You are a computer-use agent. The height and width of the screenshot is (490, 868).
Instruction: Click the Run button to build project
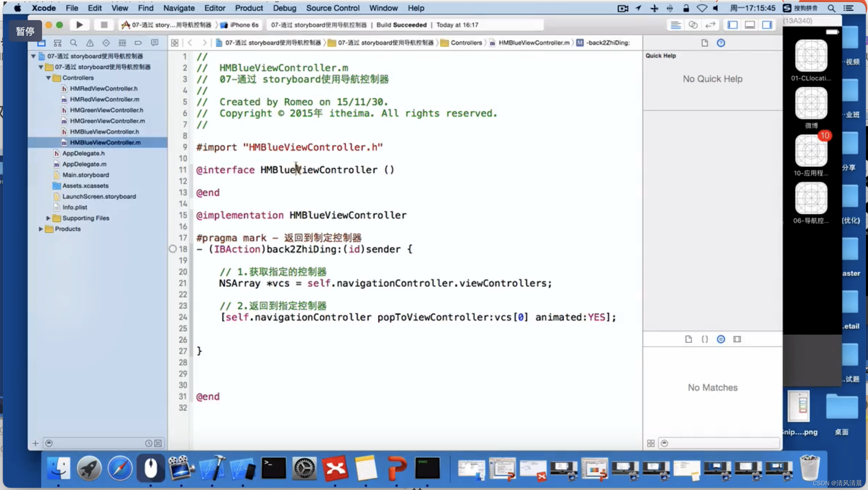coord(79,24)
